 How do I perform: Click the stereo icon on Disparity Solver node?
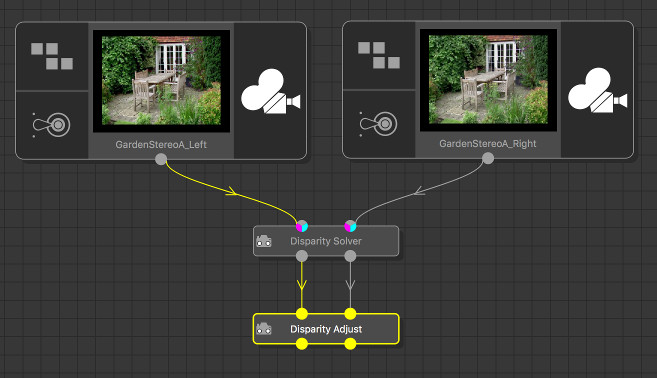tap(264, 241)
